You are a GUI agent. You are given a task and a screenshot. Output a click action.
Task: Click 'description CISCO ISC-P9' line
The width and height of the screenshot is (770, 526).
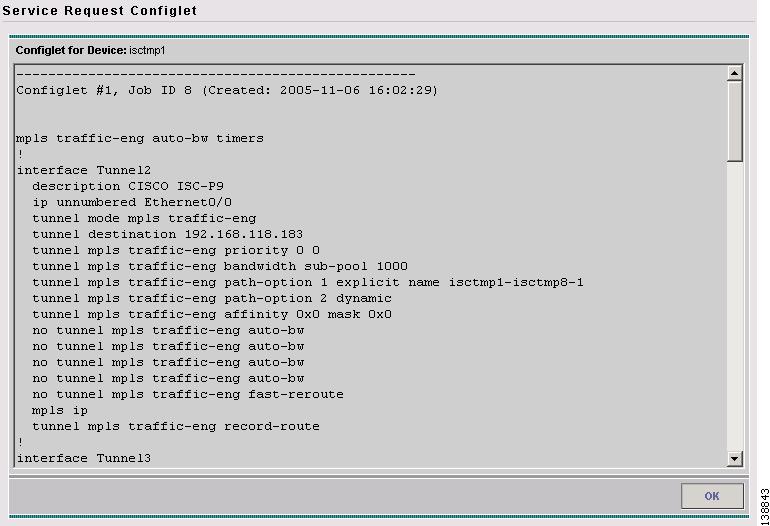point(128,187)
